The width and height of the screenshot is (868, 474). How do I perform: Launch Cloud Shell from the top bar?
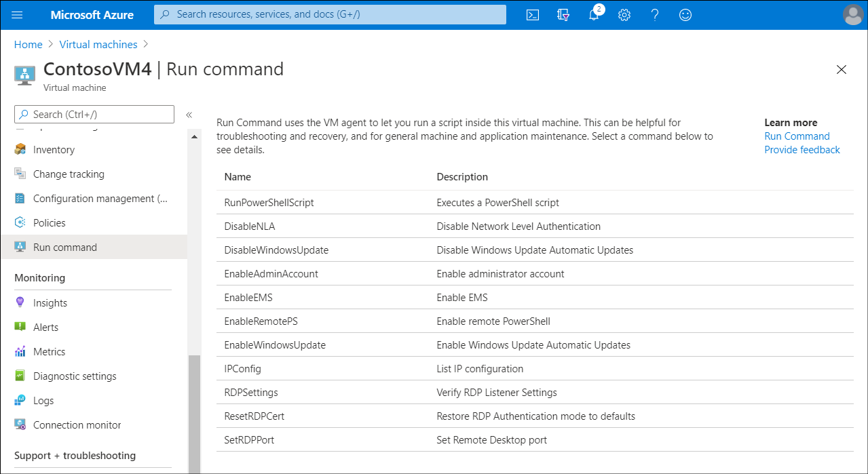[x=533, y=15]
